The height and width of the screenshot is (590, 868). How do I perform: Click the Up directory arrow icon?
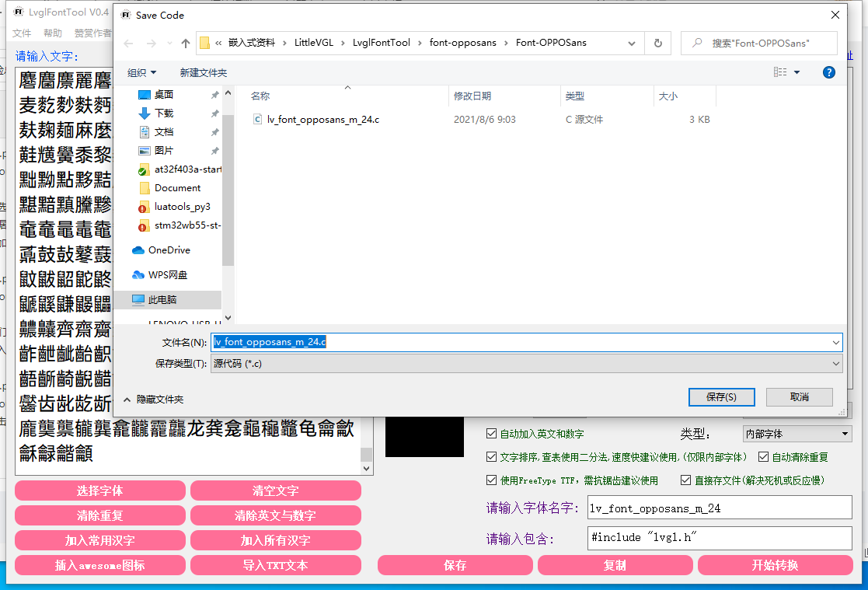click(186, 44)
